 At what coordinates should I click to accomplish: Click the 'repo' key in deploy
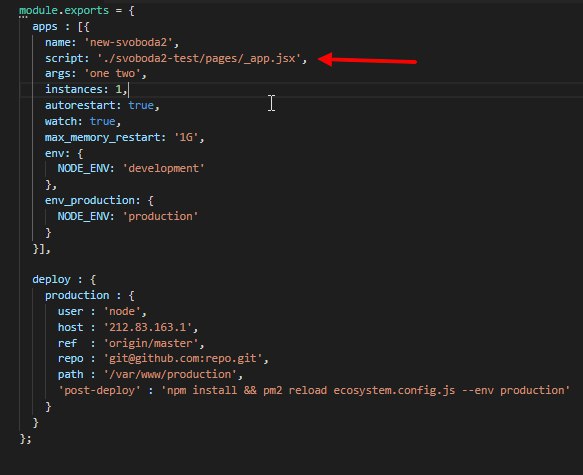tap(70, 358)
